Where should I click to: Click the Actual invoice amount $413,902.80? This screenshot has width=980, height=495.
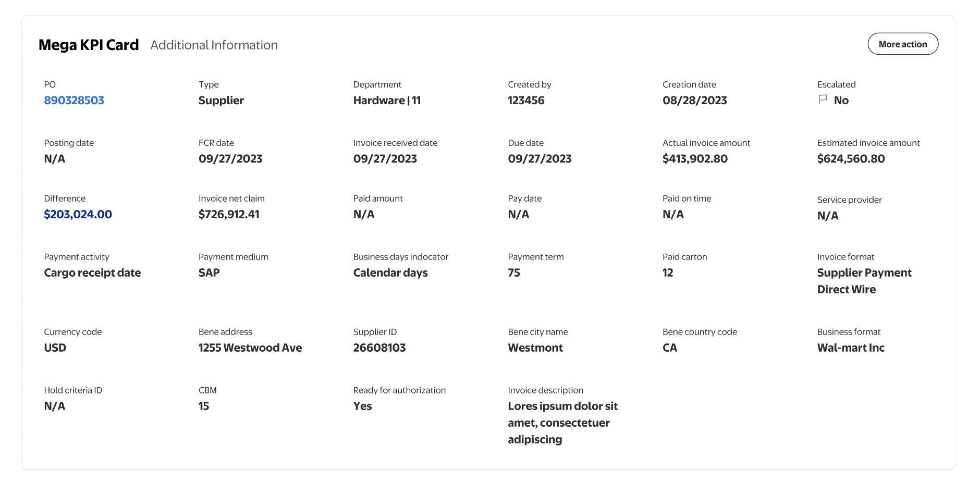point(694,159)
